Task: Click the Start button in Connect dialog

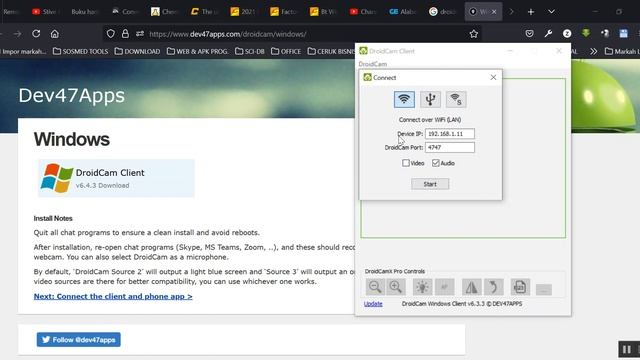Action: 430,184
